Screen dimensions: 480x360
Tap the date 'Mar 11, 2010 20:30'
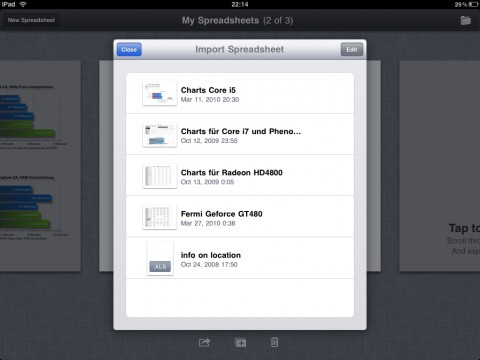point(210,100)
